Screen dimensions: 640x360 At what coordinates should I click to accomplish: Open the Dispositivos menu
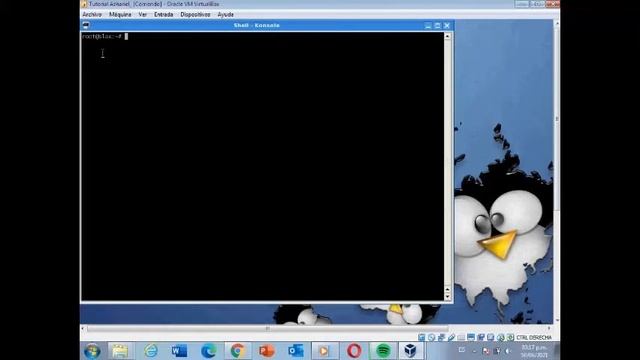(195, 14)
